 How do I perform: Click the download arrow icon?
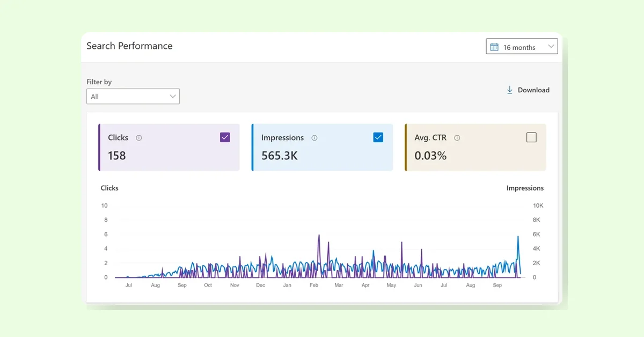click(x=510, y=90)
